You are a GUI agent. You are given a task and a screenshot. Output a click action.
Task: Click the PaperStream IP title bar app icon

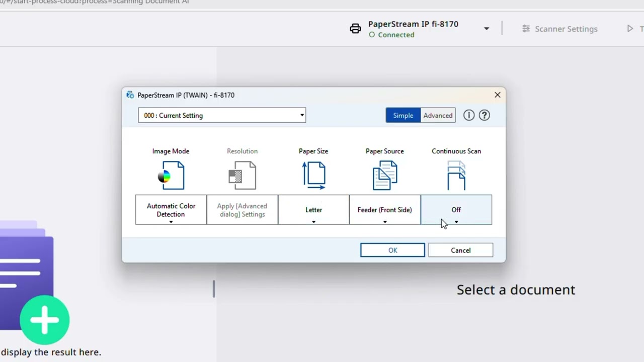click(130, 95)
